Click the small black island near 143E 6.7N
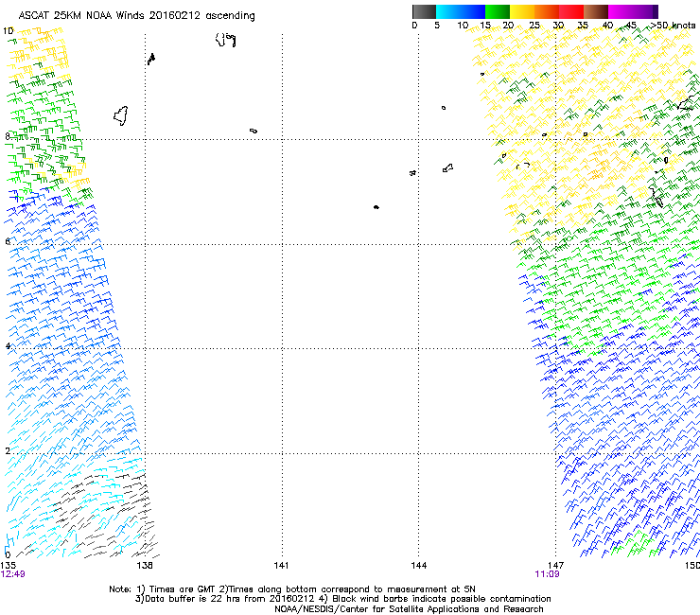The image size is (700, 615). [x=376, y=207]
